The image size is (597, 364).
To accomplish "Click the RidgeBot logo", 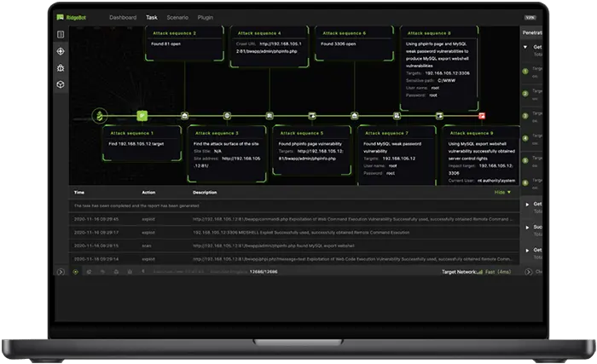I will point(71,18).
